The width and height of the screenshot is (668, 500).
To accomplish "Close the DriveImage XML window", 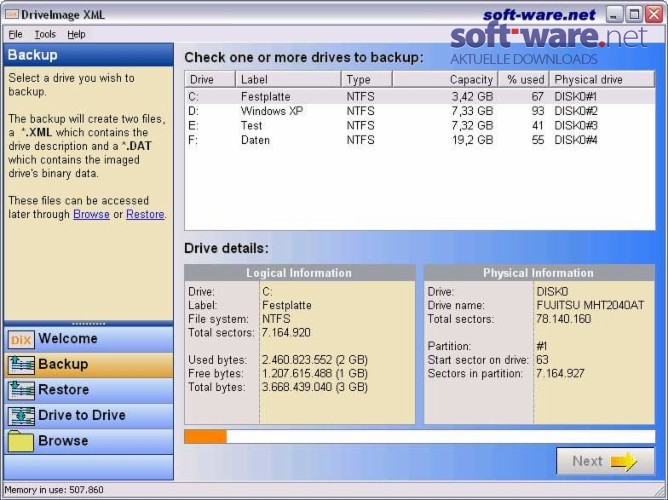I will tap(654, 15).
